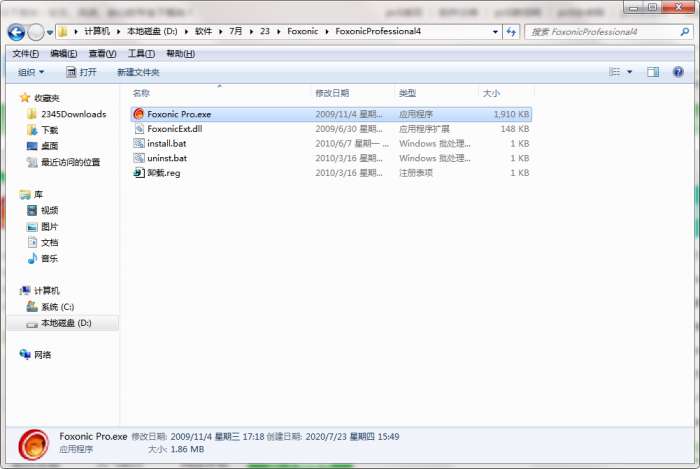Open the 编辑(E) menu
This screenshot has height=469, width=700.
click(63, 54)
